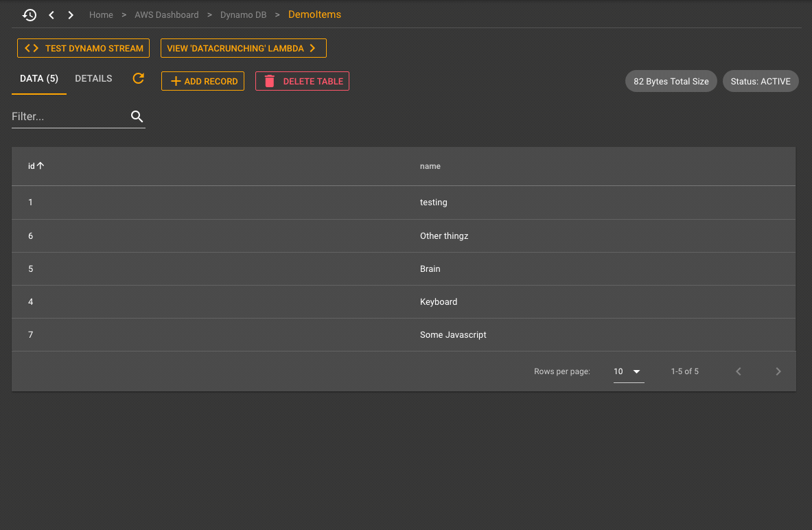Image resolution: width=812 pixels, height=530 pixels.
Task: Click the id column header
Action: click(31, 166)
